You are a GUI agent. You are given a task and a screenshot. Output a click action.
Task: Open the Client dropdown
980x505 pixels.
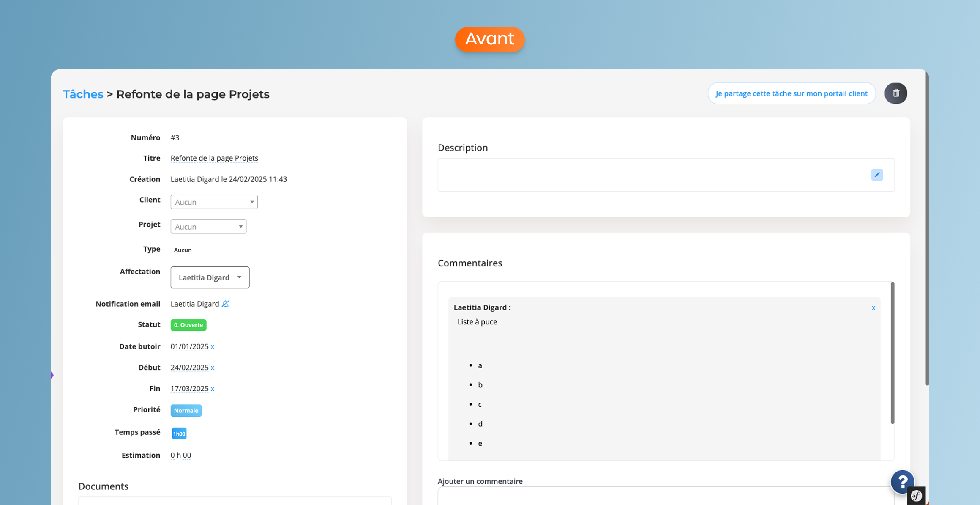(214, 202)
